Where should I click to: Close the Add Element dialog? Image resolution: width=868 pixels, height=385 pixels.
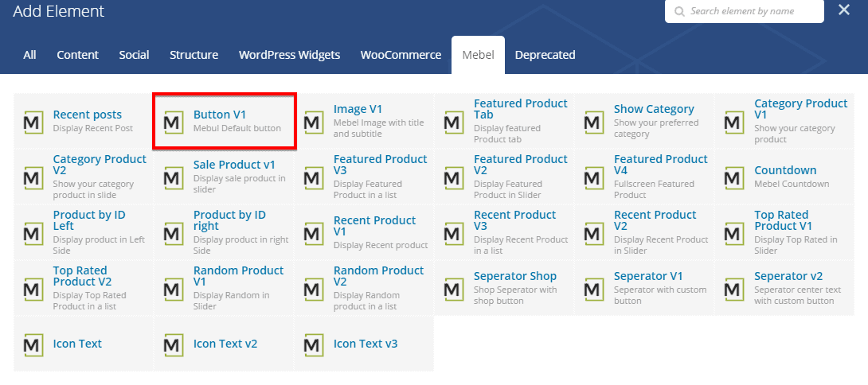pyautogui.click(x=844, y=10)
